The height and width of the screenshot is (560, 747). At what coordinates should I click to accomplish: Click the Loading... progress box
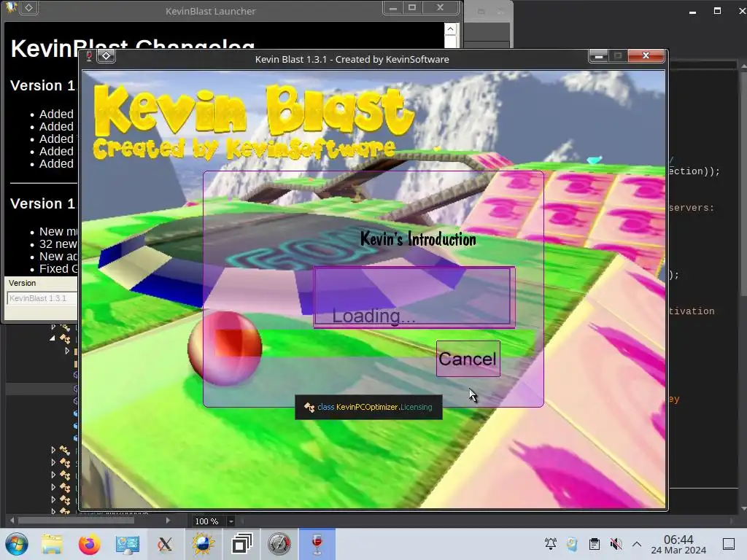click(x=414, y=297)
